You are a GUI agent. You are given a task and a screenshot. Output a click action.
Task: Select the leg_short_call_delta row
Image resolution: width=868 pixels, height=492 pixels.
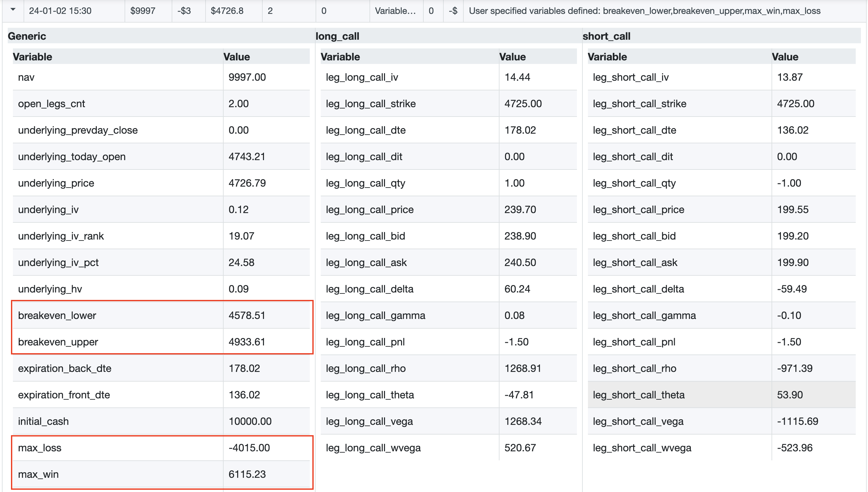click(x=638, y=289)
